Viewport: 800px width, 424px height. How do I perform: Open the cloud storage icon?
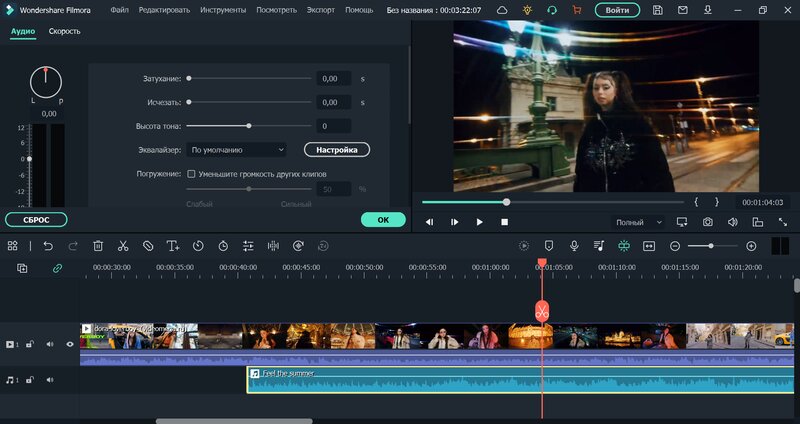(x=502, y=10)
